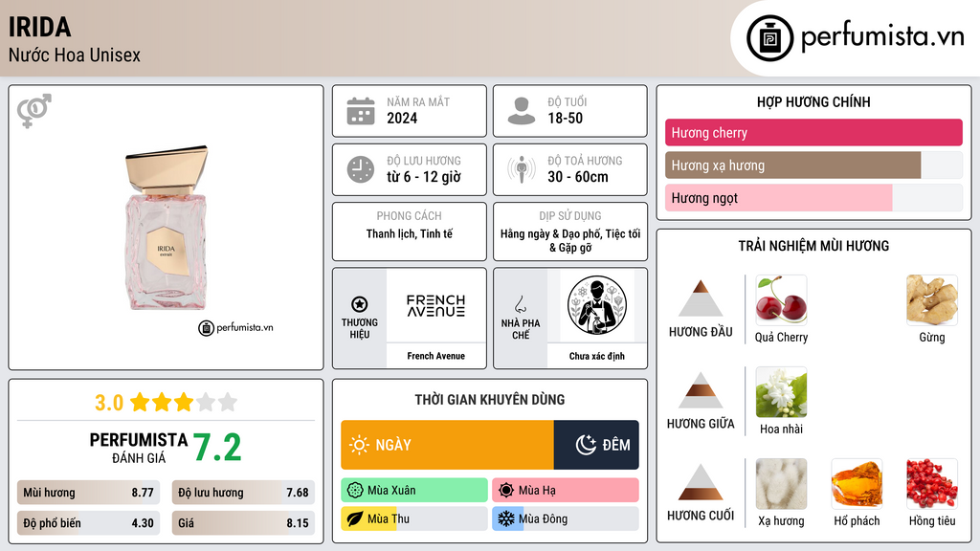
Task: Open the Hổ phách amber note image
Action: 857,483
